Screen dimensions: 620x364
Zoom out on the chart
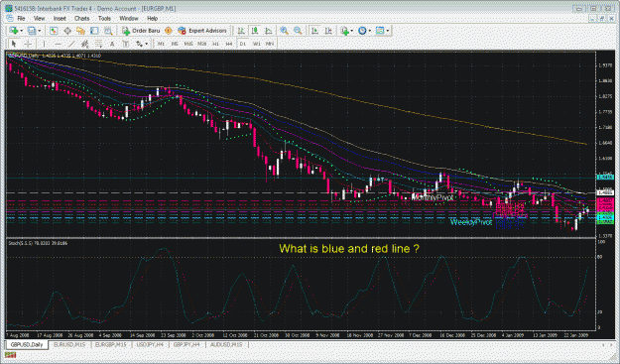click(x=298, y=31)
